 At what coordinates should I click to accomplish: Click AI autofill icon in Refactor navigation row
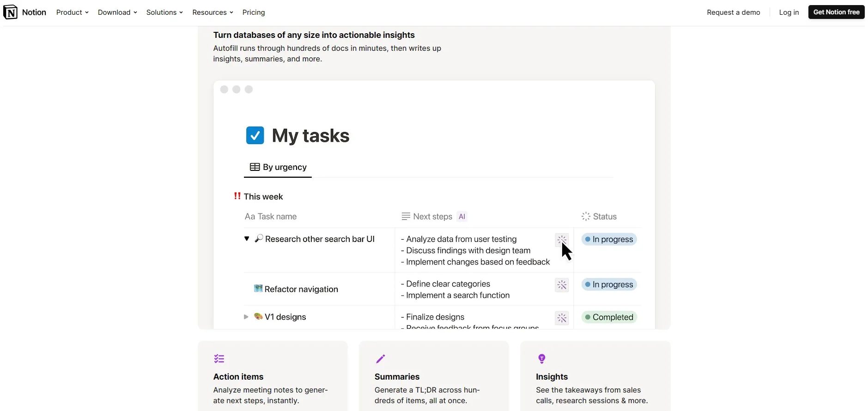tap(562, 285)
